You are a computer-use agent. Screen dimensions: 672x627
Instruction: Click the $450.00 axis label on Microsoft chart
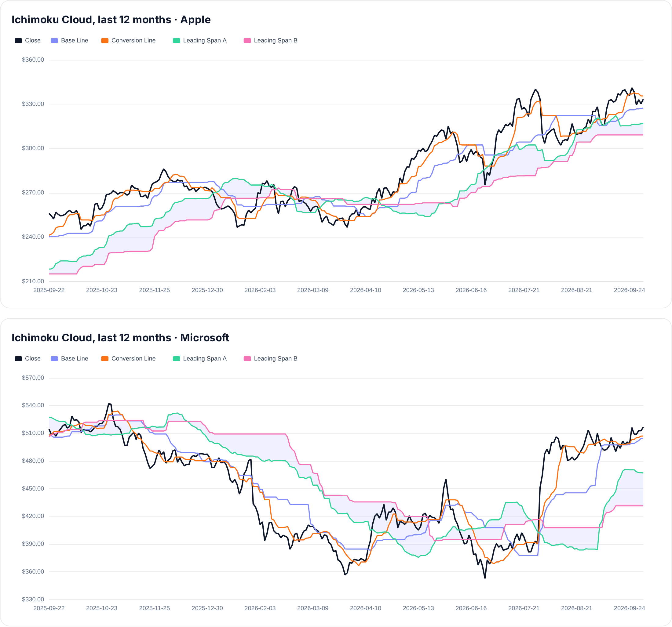tap(33, 488)
